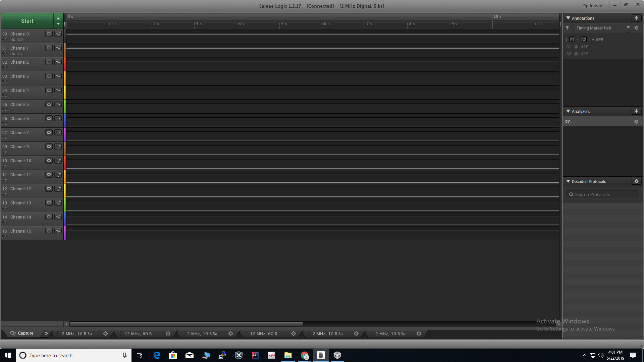Image resolution: width=644 pixels, height=362 pixels.
Task: Open I2C analyzer settings gear
Action: 636,122
